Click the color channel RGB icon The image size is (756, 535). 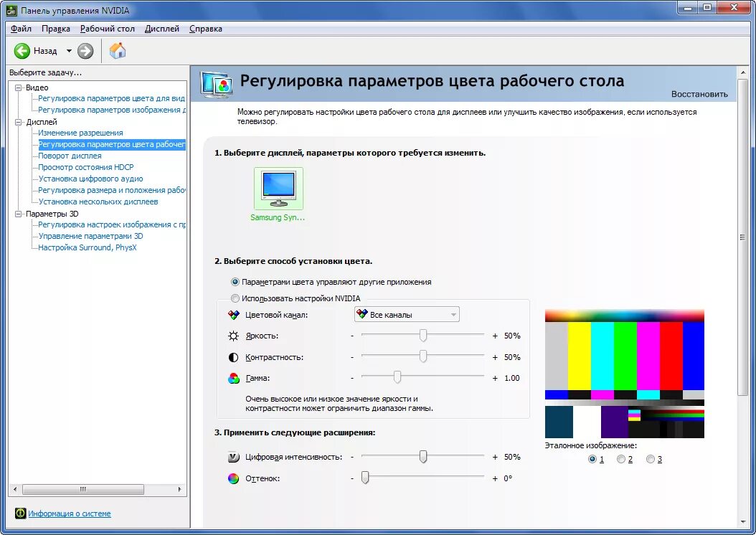(x=233, y=315)
